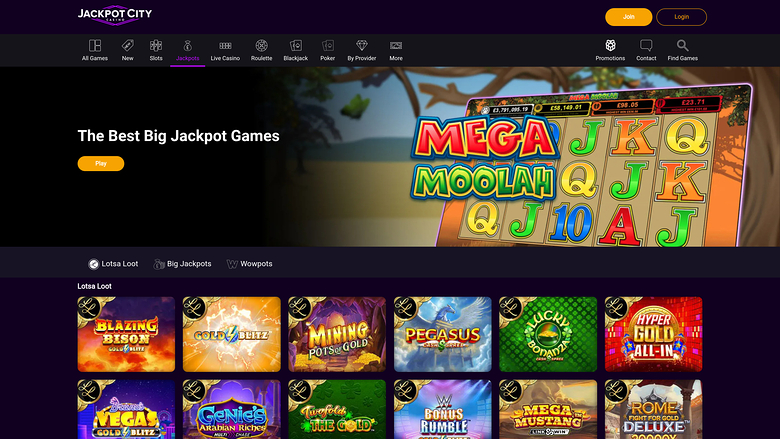This screenshot has height=439, width=780.
Task: Open the WWE Bonus Rumble game
Action: click(443, 410)
